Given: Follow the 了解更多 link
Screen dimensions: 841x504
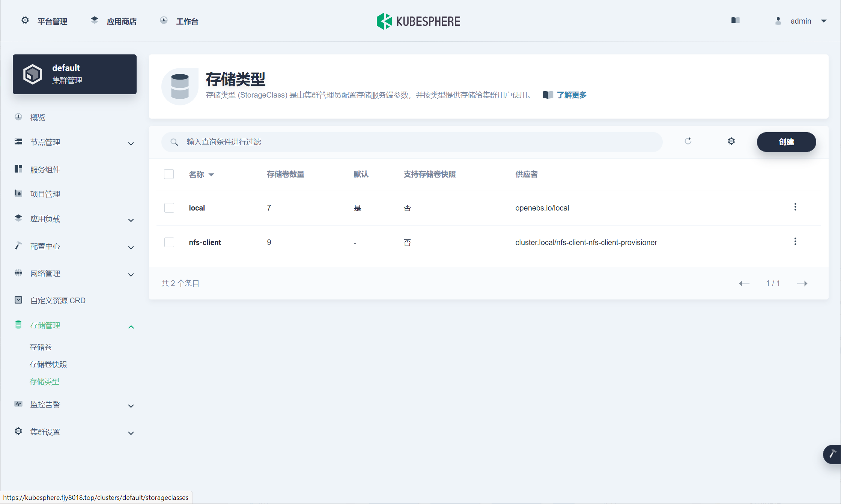Looking at the screenshot, I should (x=571, y=95).
